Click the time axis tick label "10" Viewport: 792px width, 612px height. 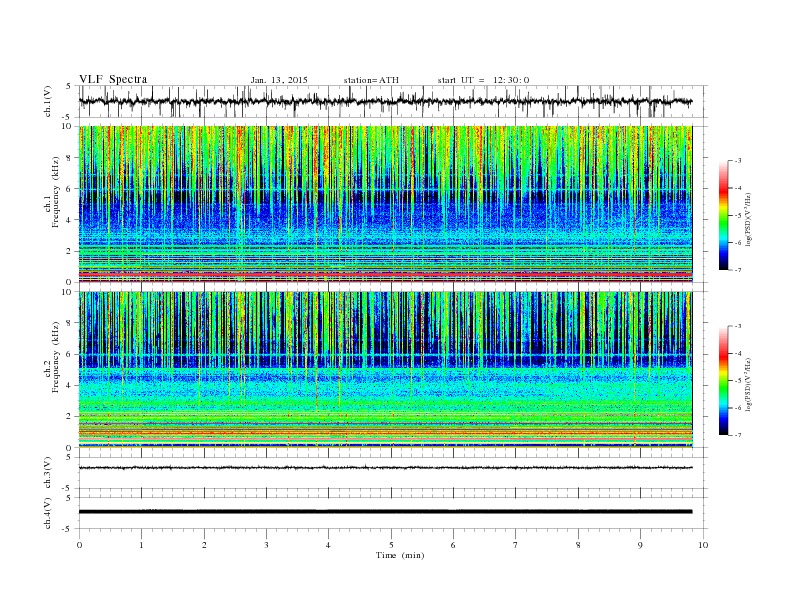[x=703, y=545]
